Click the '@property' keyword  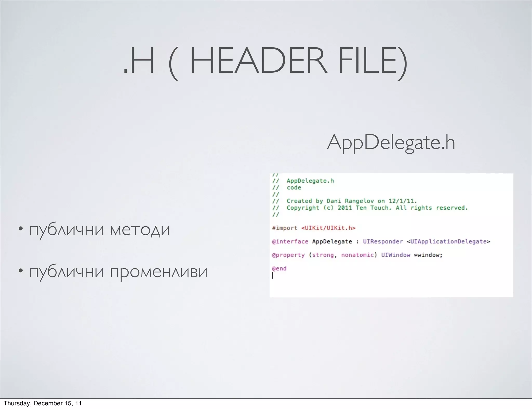pos(288,255)
